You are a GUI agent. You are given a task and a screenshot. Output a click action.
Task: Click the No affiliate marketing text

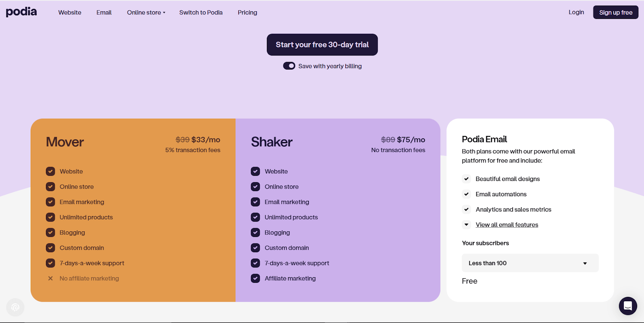pos(89,278)
